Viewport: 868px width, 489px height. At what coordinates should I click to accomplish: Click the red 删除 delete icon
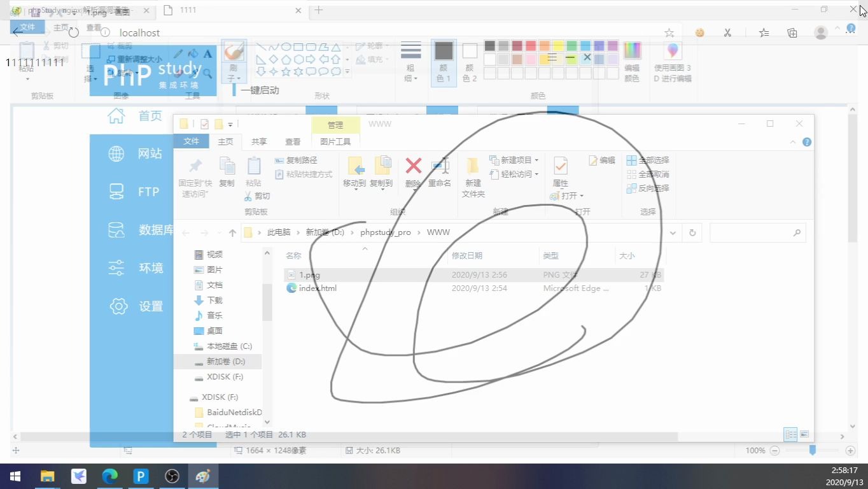tap(413, 166)
